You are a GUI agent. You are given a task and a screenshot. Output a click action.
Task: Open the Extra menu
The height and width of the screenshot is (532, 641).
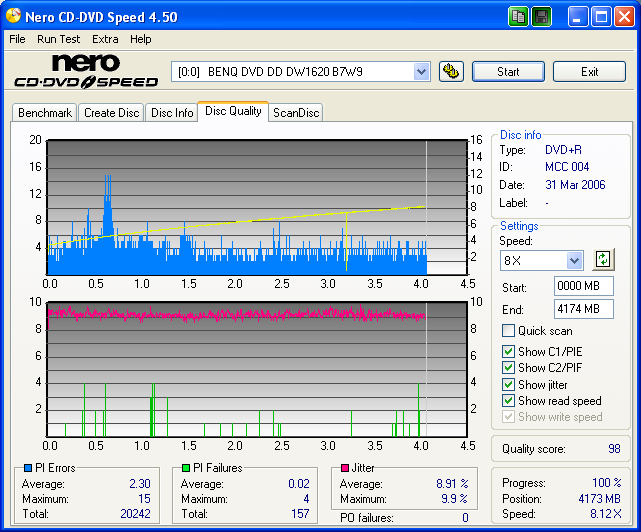[x=105, y=39]
